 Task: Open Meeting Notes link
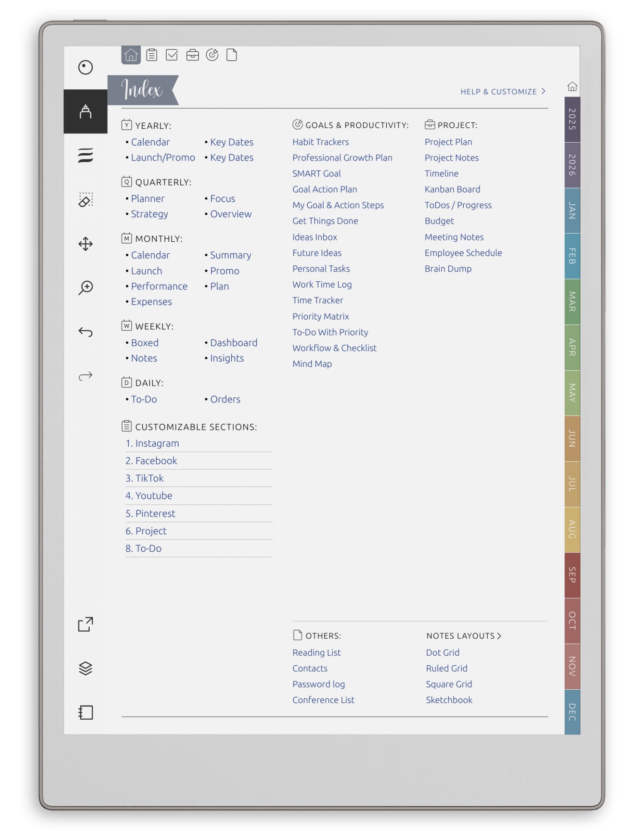coord(454,237)
